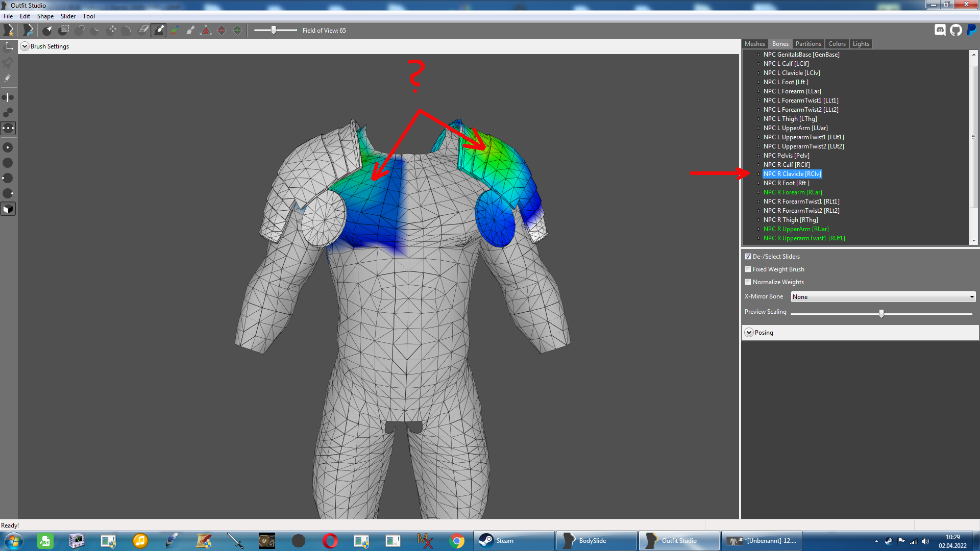Open the Tool menu
Viewport: 980px width, 551px height.
click(89, 16)
